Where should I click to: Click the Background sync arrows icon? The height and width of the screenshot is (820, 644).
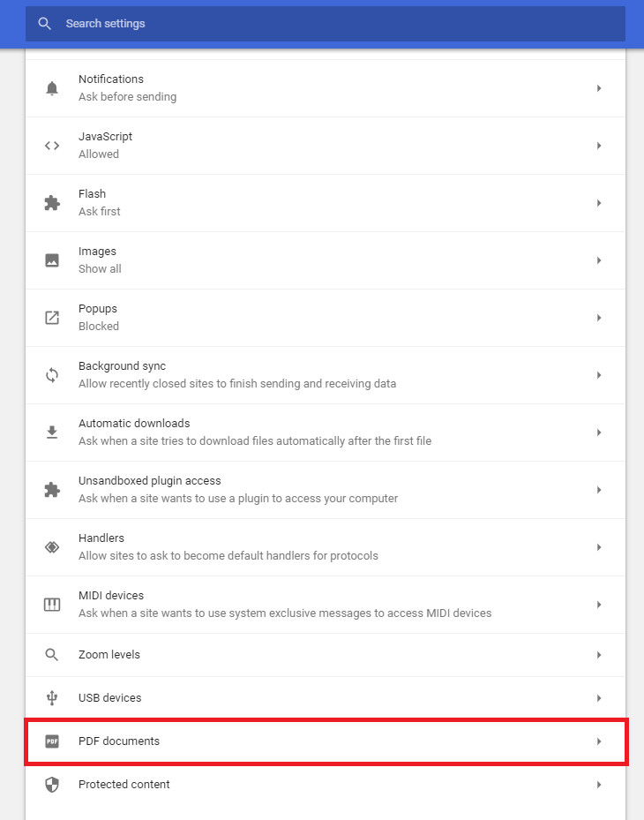pos(52,375)
